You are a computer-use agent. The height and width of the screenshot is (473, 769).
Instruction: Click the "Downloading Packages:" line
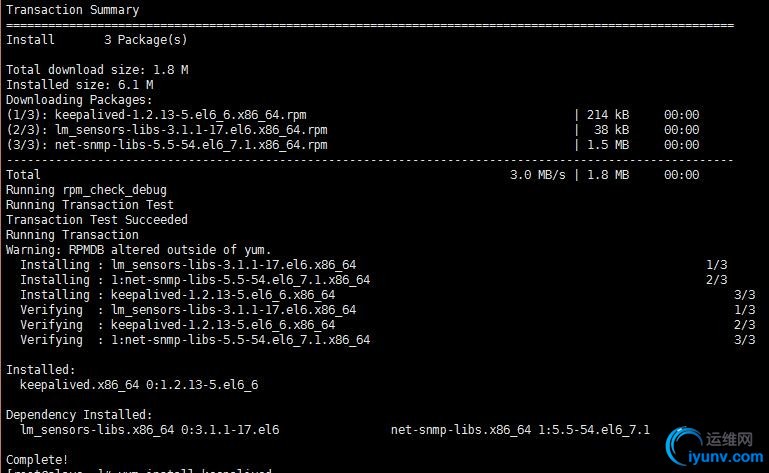[80, 100]
